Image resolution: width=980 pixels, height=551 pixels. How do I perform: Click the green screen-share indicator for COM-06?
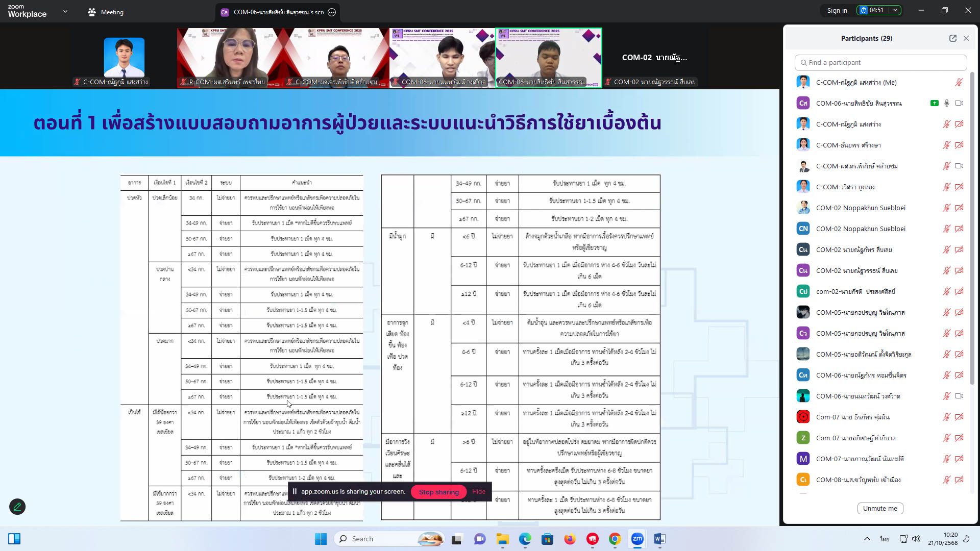(x=934, y=103)
